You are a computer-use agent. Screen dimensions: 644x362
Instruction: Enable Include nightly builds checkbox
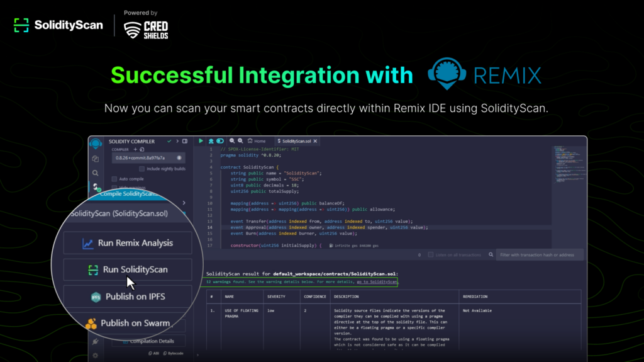coord(142,169)
